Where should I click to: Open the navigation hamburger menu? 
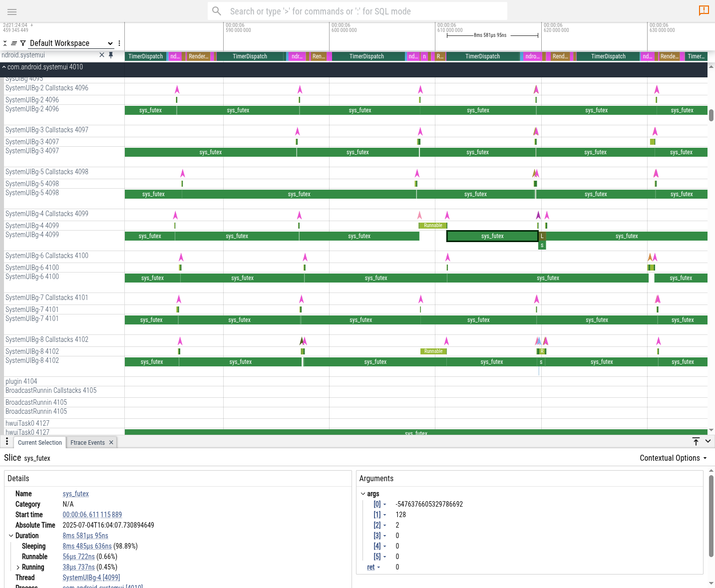coord(12,11)
